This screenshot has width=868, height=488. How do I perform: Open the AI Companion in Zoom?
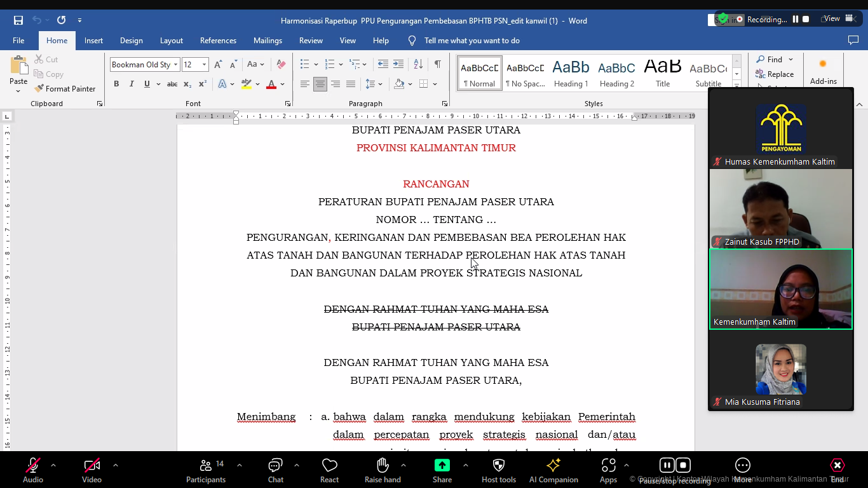553,470
